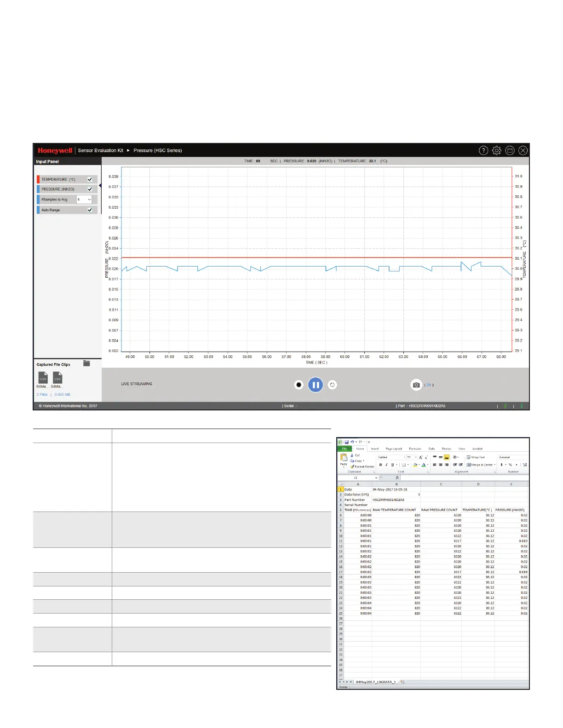Click the green lightning bolt status icon
This screenshot has width=563, height=728.
click(522, 406)
